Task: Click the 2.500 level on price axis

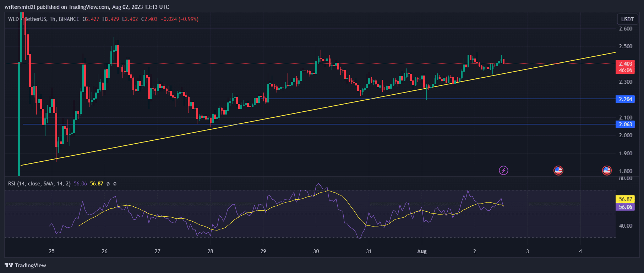Action: coord(626,46)
